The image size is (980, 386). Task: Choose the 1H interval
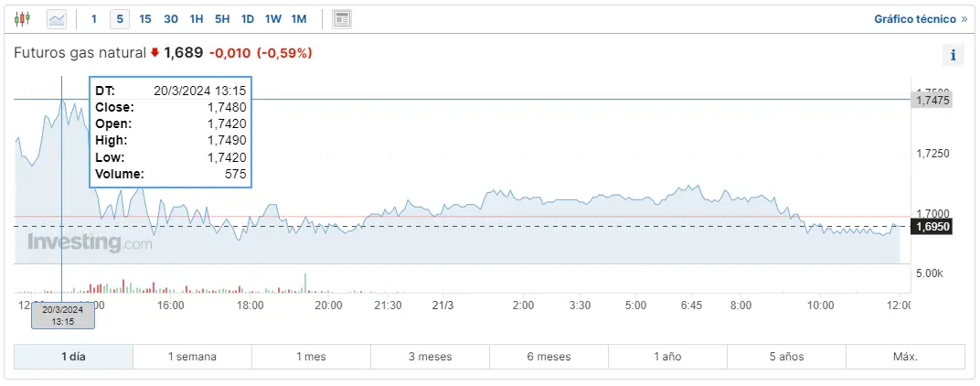[x=197, y=18]
